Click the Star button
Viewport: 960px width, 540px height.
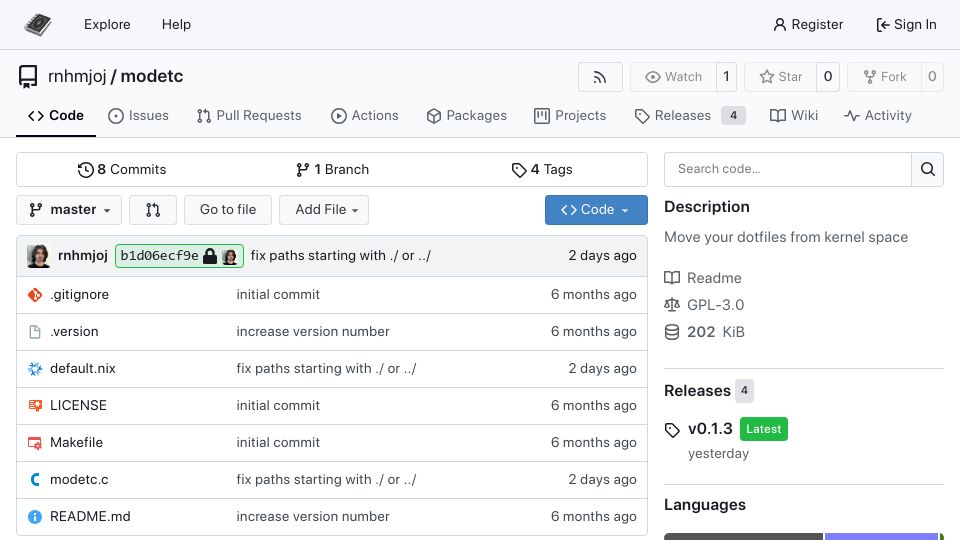[781, 77]
